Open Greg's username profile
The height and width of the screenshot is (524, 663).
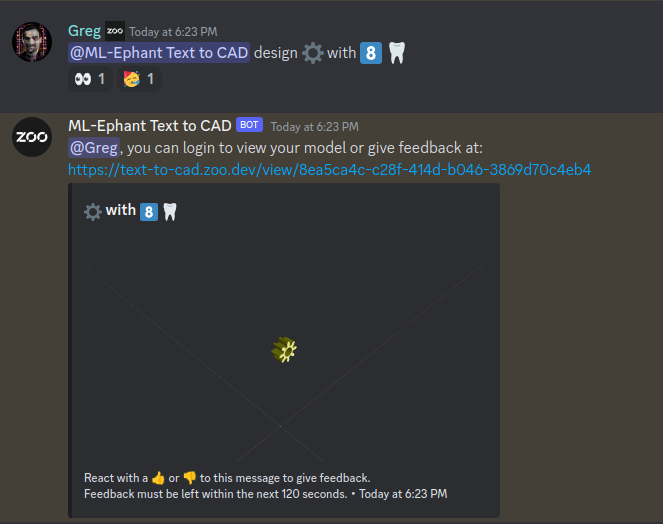point(84,31)
